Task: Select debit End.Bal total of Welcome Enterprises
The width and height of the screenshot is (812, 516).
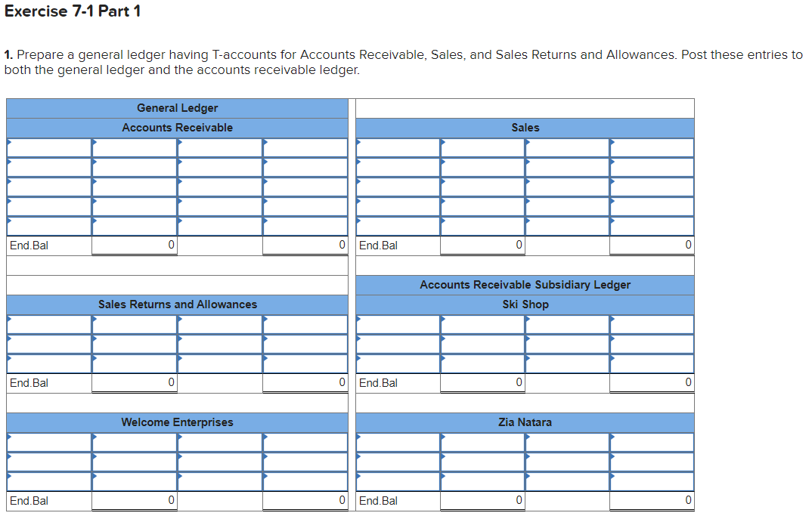Action: point(135,501)
